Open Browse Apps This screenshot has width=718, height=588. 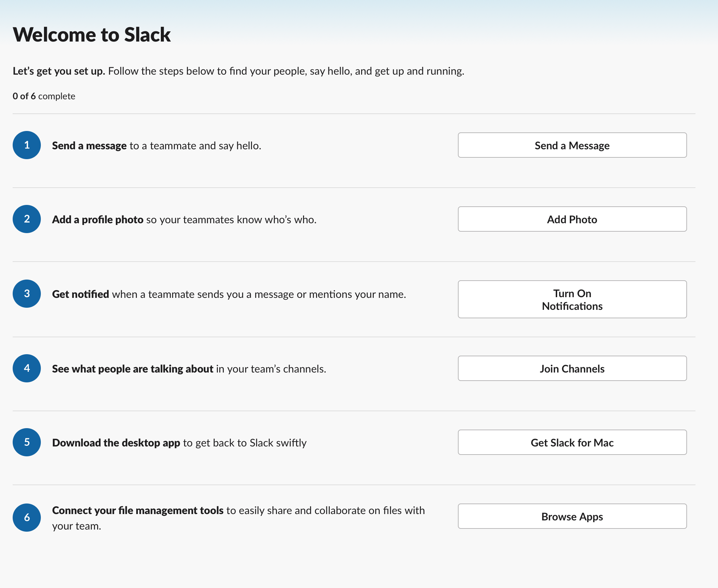572,516
